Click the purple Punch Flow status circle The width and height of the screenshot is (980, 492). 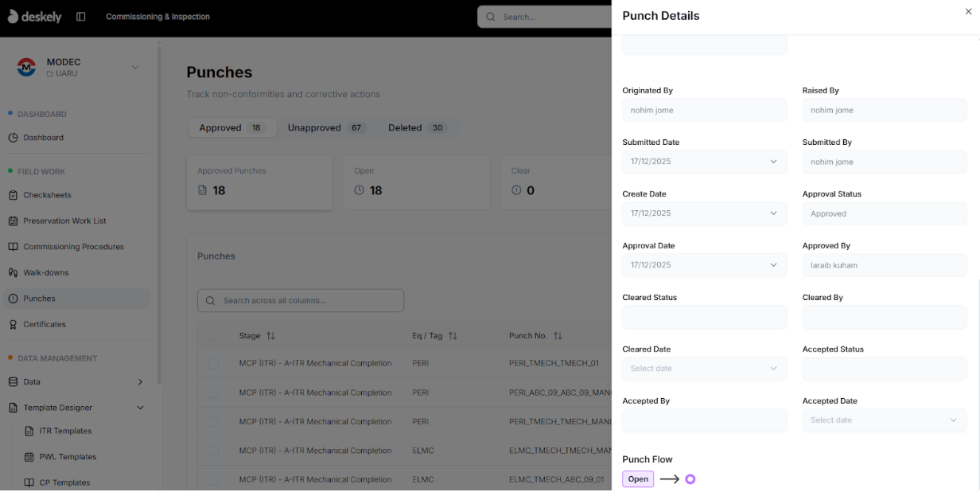pos(690,478)
